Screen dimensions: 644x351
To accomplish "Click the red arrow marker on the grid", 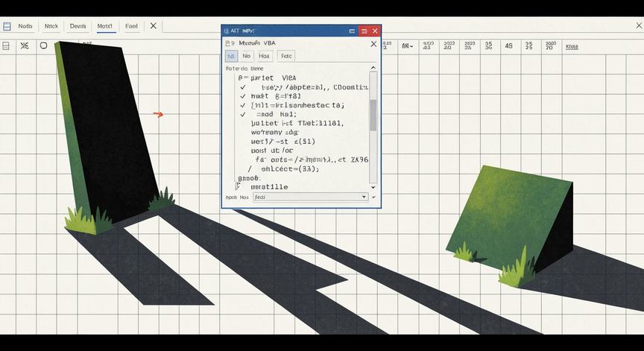I will (158, 114).
